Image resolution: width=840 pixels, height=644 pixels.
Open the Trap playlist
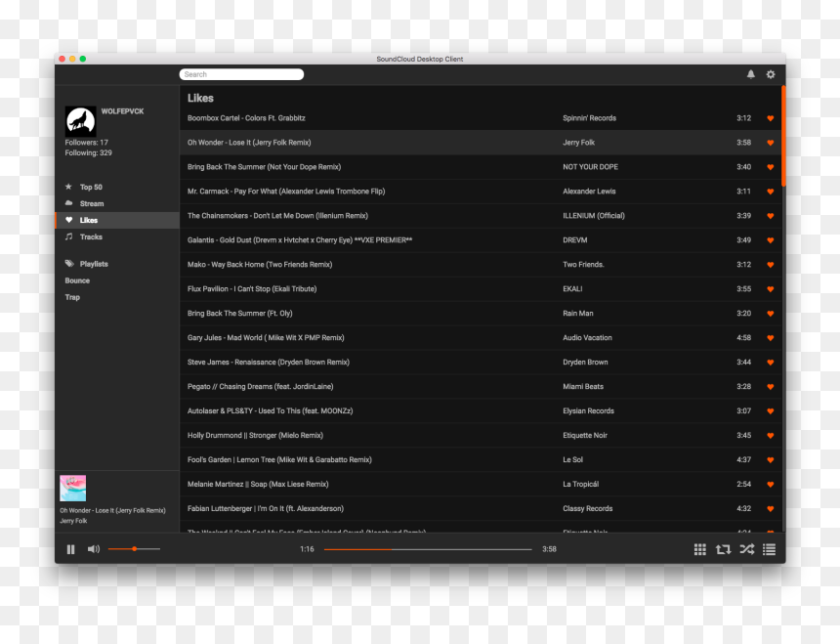(x=72, y=297)
